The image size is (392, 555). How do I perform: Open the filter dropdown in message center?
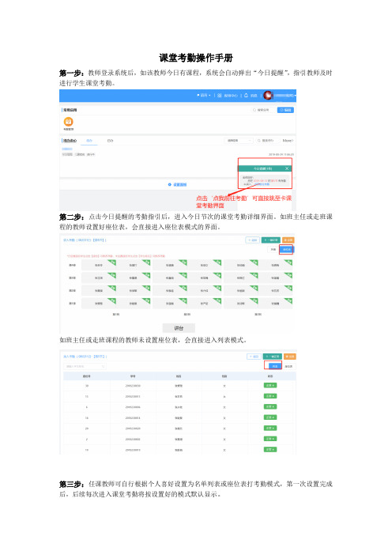click(239, 141)
